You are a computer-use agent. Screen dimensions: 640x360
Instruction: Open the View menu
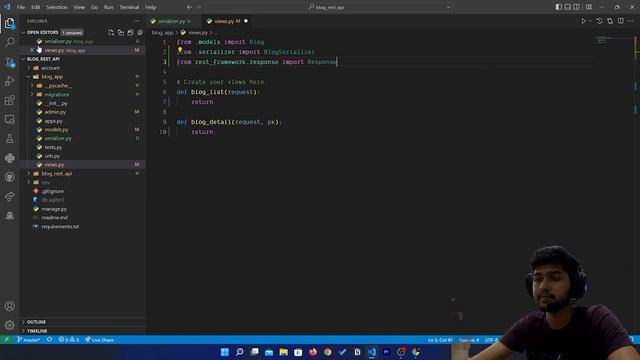[79, 7]
